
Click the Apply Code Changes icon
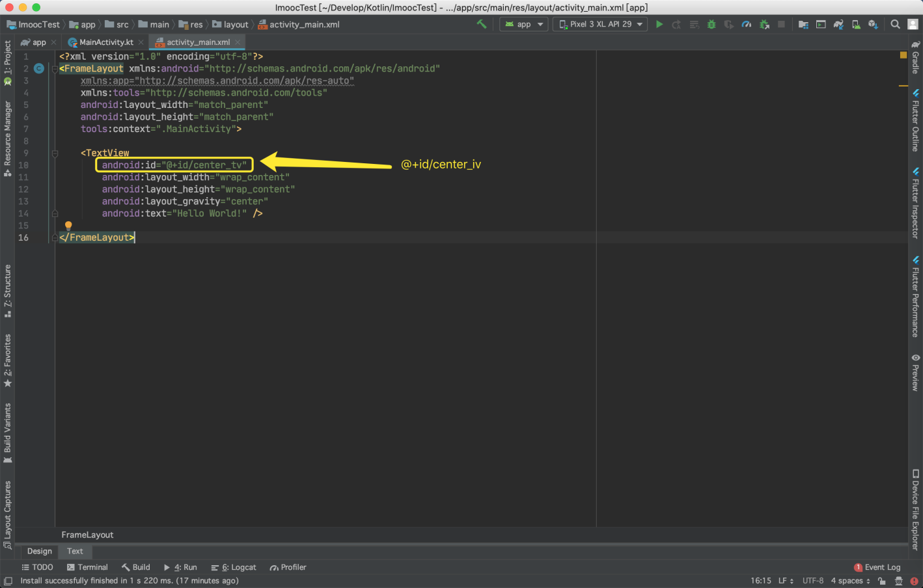(x=695, y=24)
